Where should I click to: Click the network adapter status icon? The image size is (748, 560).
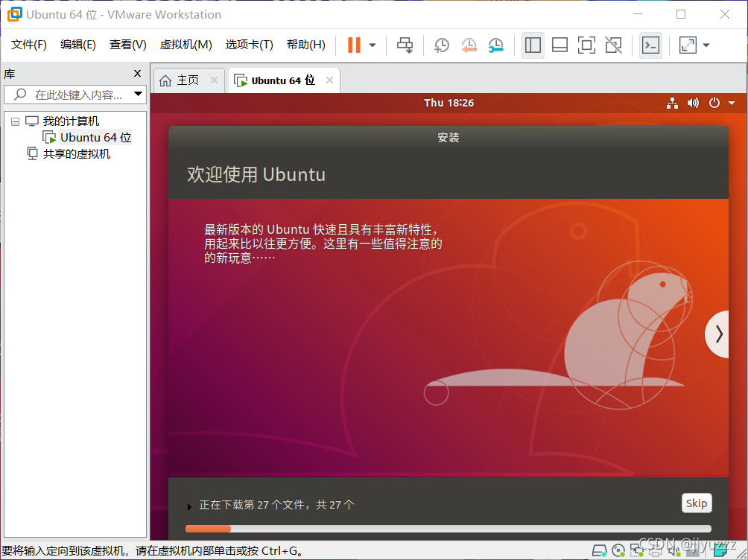[x=638, y=551]
